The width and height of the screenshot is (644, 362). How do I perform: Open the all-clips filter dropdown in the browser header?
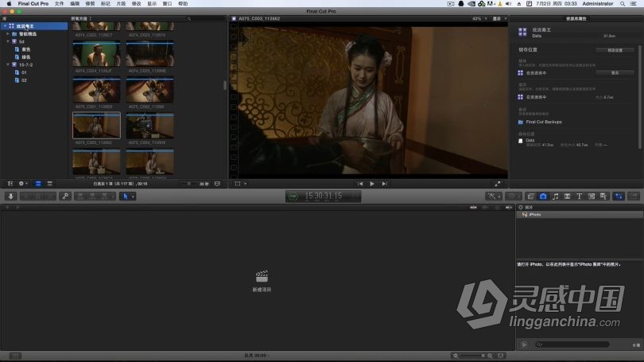point(81,18)
